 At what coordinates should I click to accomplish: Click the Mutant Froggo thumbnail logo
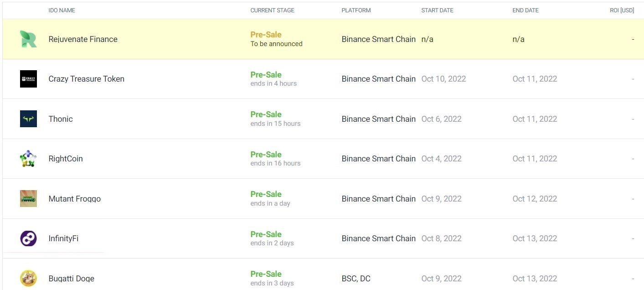point(28,199)
